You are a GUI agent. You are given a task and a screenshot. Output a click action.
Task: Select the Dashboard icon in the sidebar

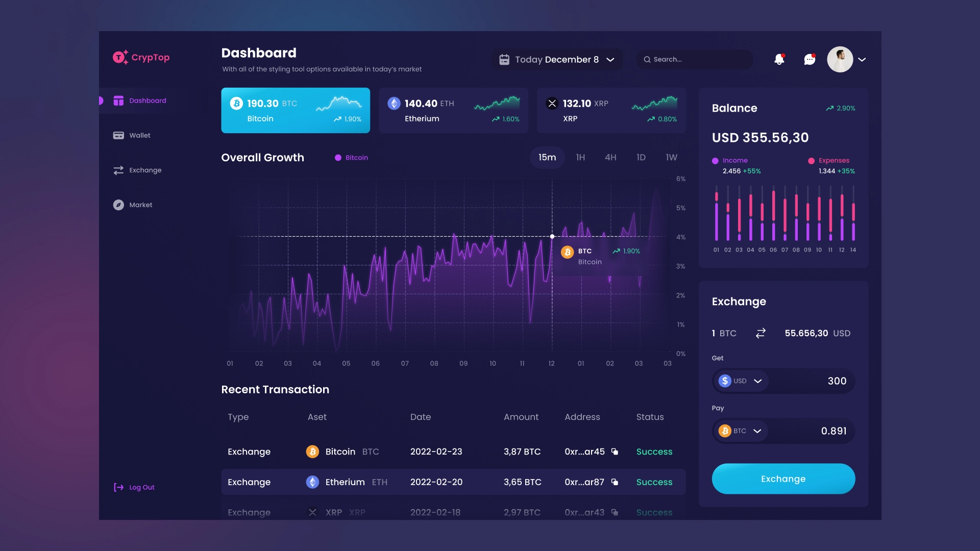pos(119,101)
